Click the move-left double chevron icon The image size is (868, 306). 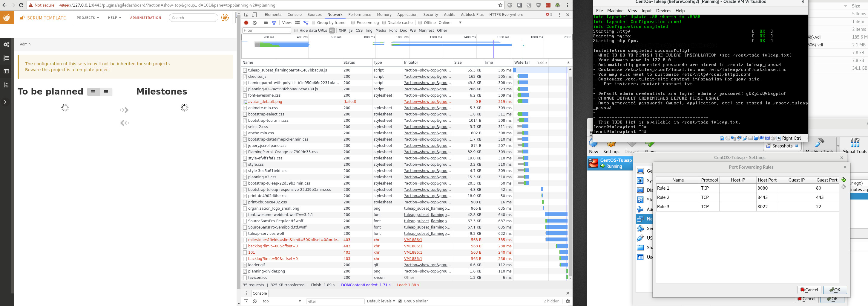click(x=124, y=123)
